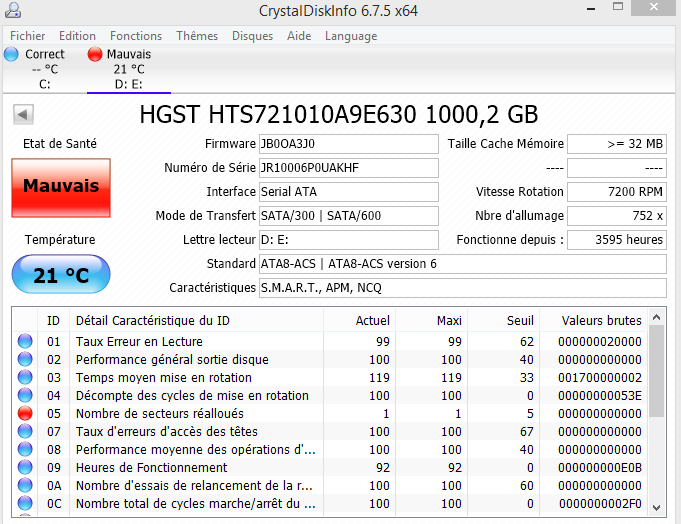Image resolution: width=681 pixels, height=524 pixels.
Task: Select row Performance général sortie disque
Action: click(x=330, y=359)
